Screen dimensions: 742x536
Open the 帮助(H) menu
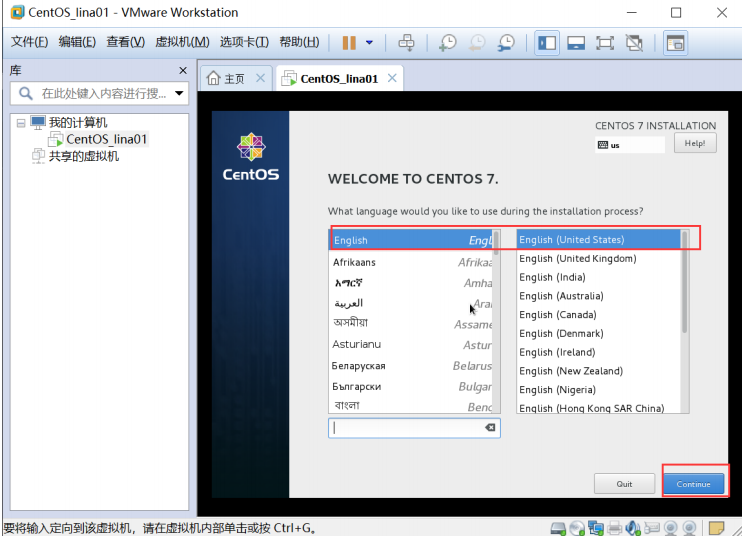[x=299, y=42]
